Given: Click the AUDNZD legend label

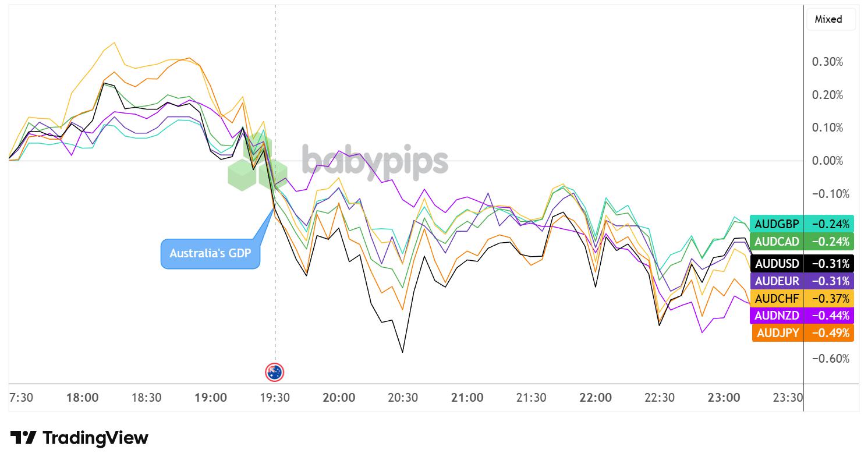Looking at the screenshot, I should (777, 316).
